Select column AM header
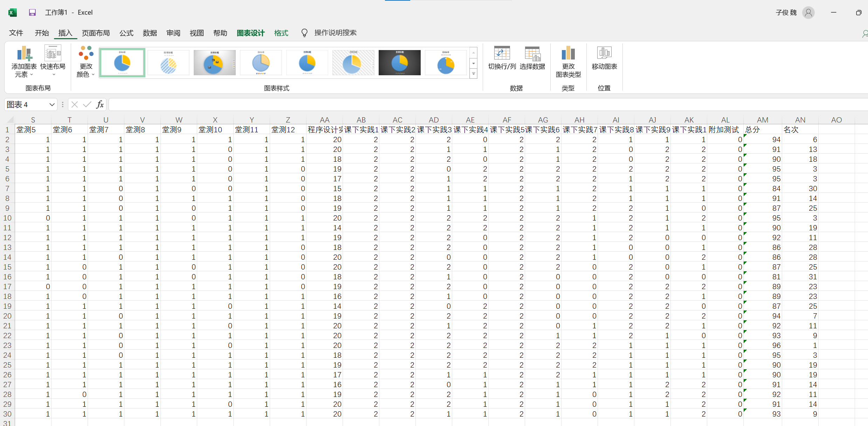This screenshot has width=868, height=426. click(762, 120)
